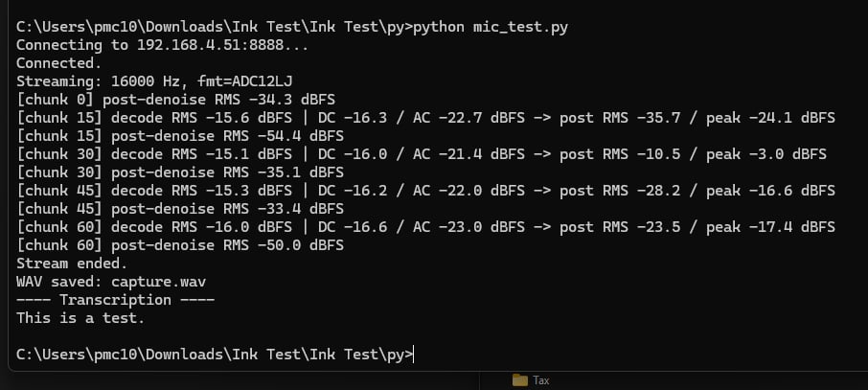Click the 'This is a test.' transcription text
Screen dimensions: 868x390
point(80,318)
